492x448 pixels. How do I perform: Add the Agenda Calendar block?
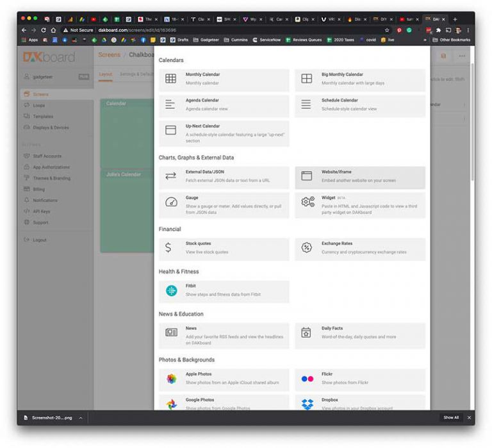click(x=224, y=104)
